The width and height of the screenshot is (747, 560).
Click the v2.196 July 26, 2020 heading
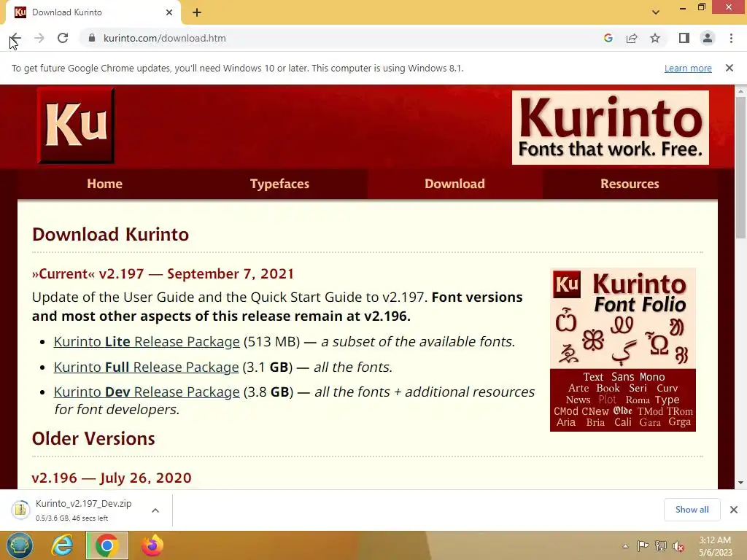tap(112, 478)
